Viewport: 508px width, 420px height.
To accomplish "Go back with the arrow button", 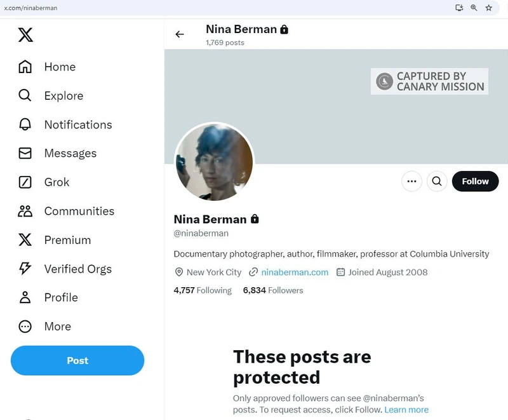I will coord(180,34).
